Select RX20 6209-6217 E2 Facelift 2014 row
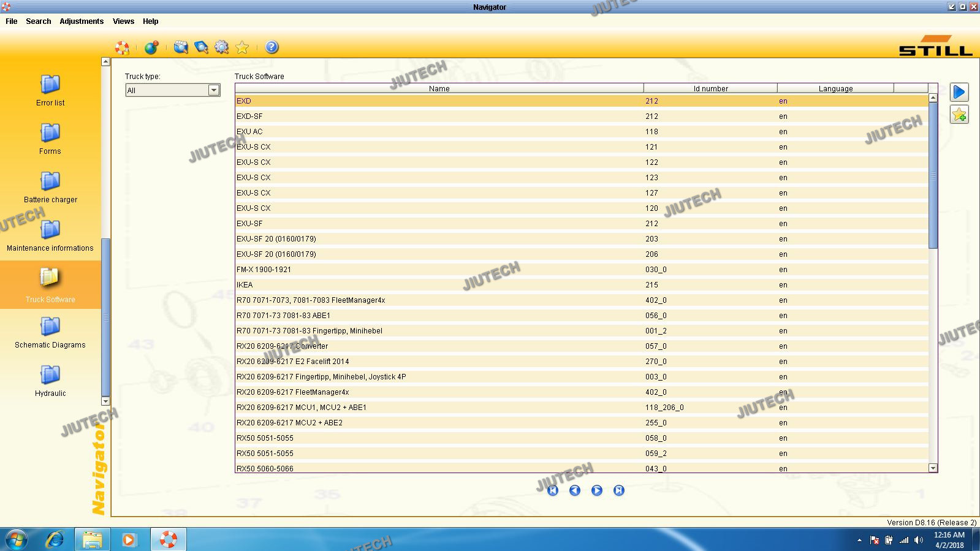 [582, 362]
